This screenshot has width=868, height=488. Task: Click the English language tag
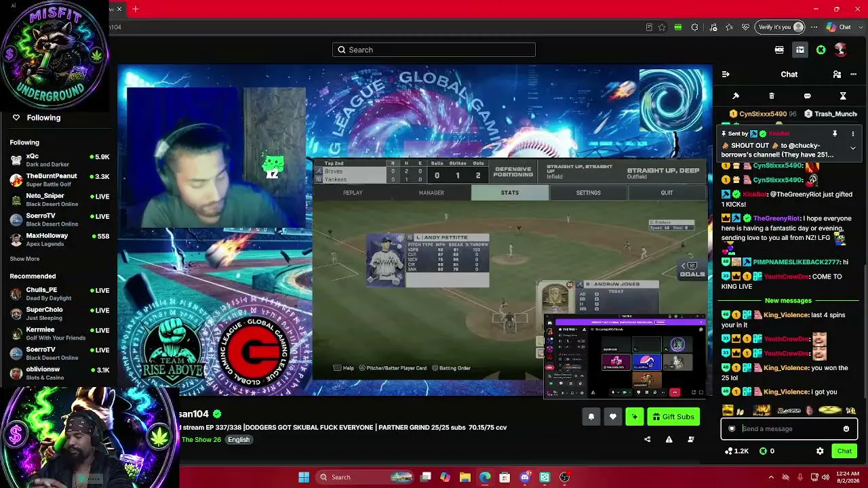(x=239, y=440)
